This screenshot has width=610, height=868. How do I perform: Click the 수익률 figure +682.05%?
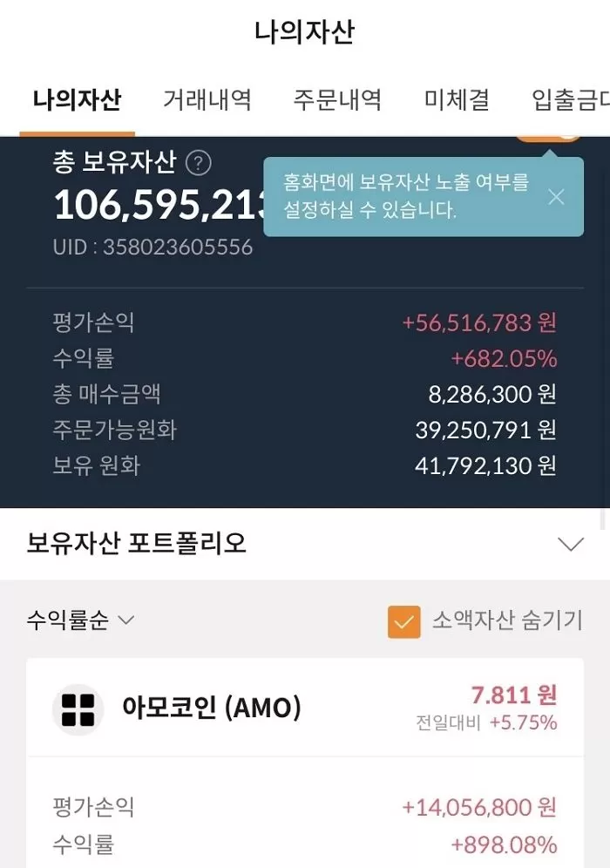[505, 358]
